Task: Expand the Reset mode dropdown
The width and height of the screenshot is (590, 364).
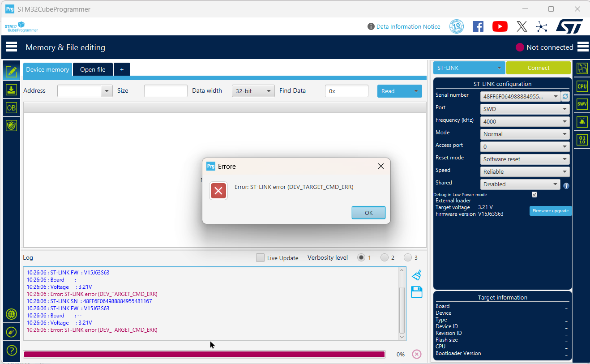Action: click(x=524, y=159)
